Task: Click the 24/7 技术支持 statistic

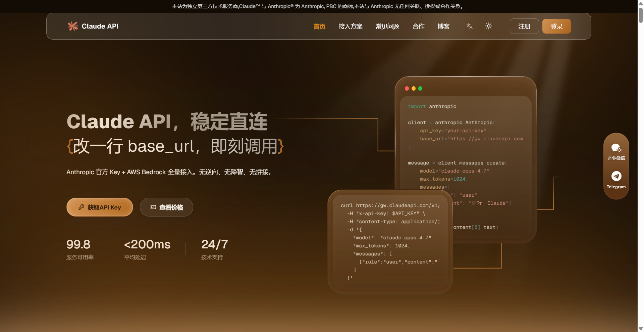Action: coord(215,249)
